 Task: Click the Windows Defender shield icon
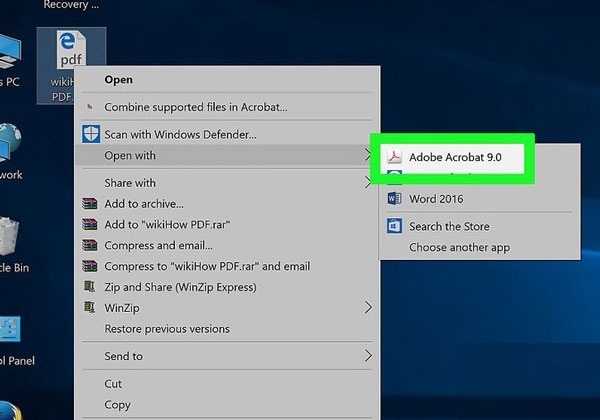click(x=90, y=134)
